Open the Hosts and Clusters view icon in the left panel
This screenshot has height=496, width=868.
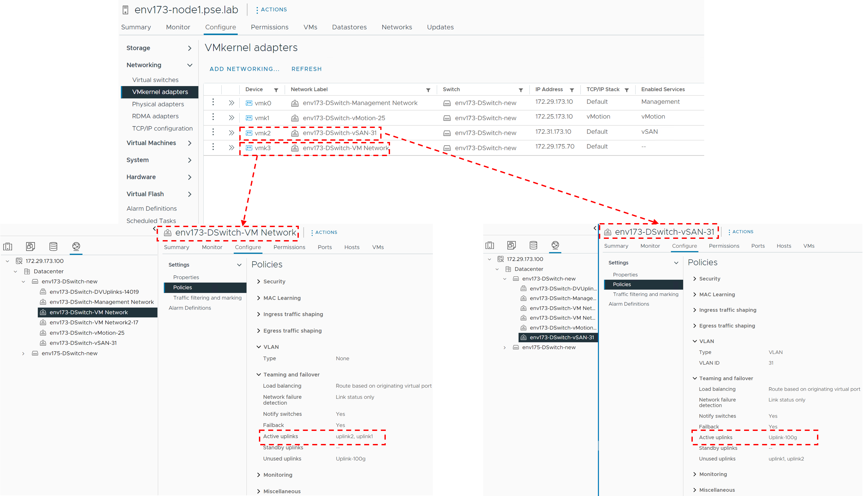(8, 246)
